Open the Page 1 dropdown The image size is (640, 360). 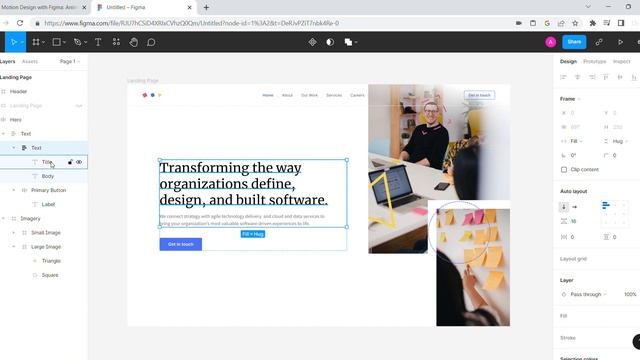click(x=70, y=62)
